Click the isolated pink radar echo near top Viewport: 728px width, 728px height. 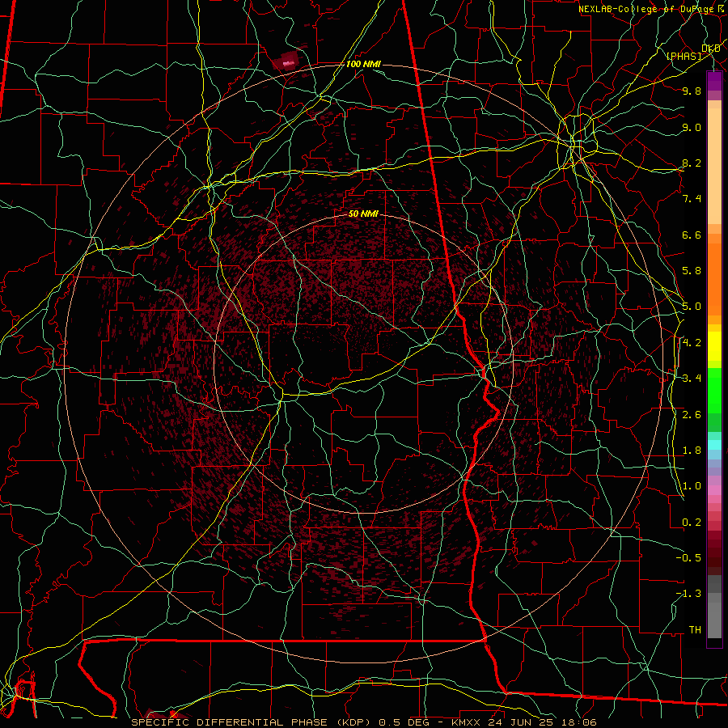point(289,61)
